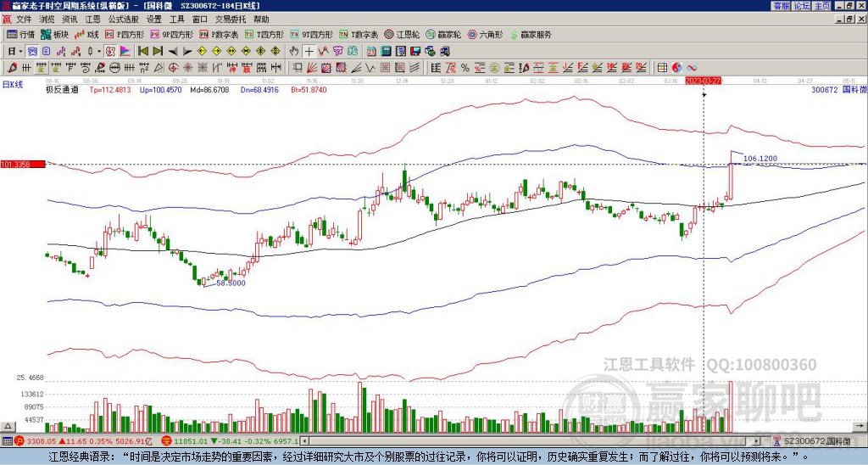
Task: Open the T四方形 tool
Action: click(264, 34)
